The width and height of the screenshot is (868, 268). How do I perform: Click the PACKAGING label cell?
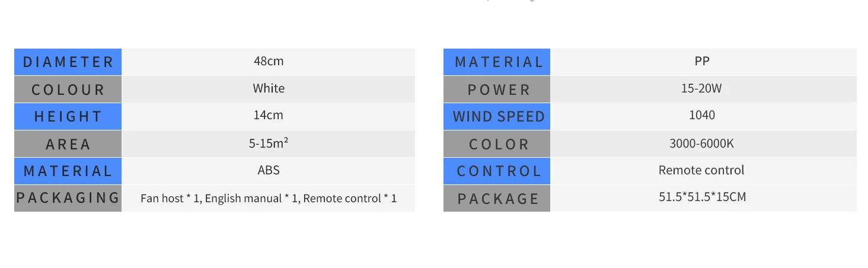[x=68, y=198]
